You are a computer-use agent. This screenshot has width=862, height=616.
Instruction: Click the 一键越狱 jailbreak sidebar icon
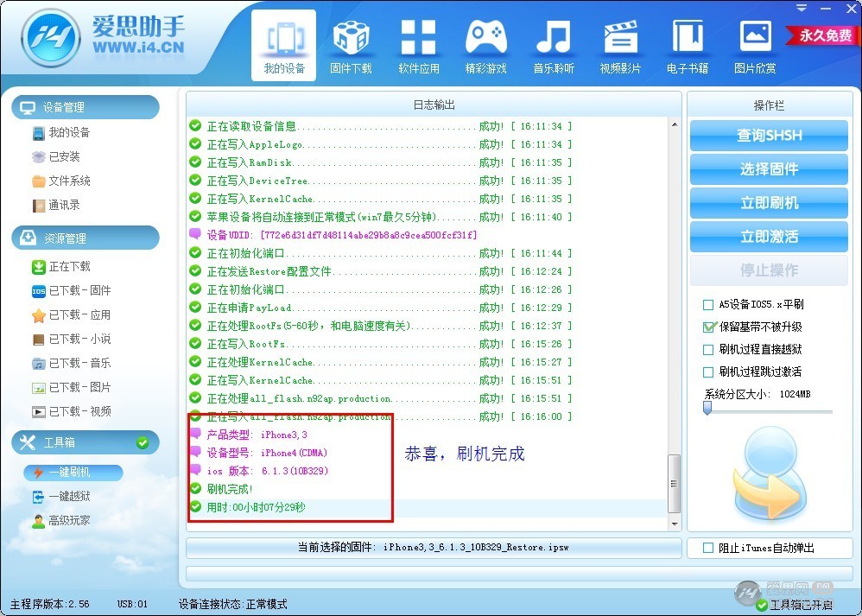38,497
